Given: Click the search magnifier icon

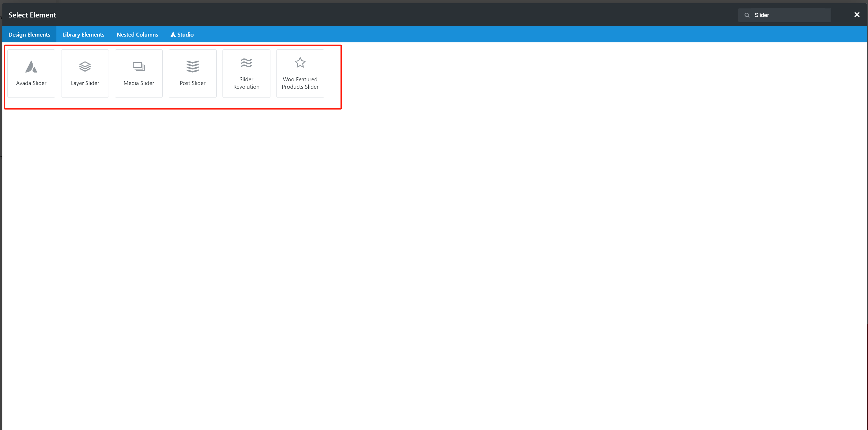Looking at the screenshot, I should (x=747, y=15).
